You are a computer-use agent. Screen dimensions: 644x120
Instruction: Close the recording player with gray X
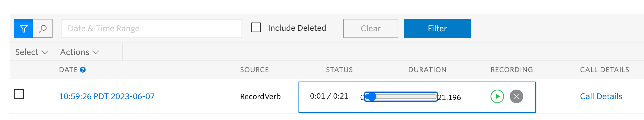pyautogui.click(x=516, y=96)
